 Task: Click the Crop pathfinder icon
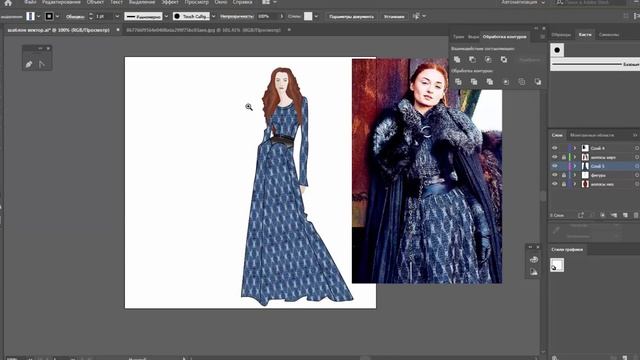tap(506, 82)
